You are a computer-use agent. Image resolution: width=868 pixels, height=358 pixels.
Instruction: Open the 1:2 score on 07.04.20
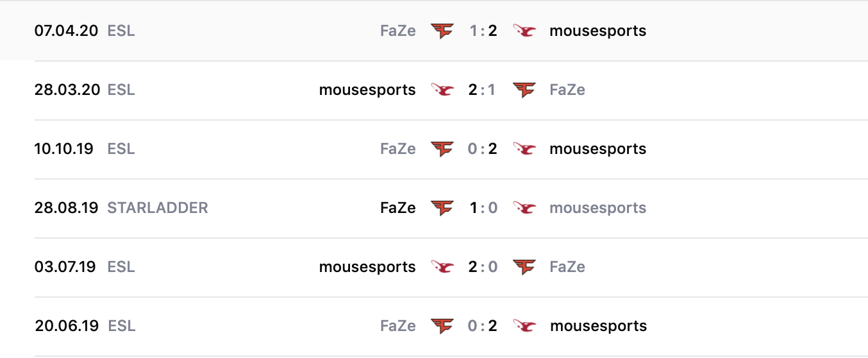[x=483, y=31]
